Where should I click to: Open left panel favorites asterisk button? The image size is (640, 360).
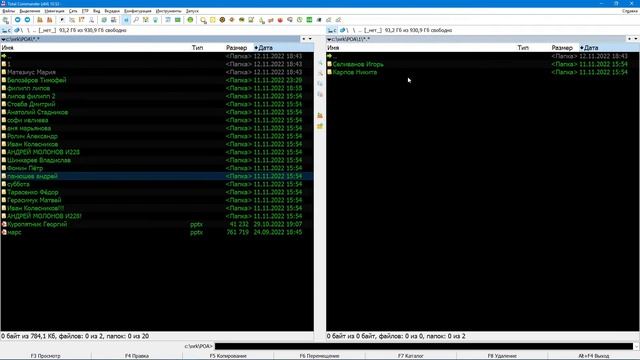coord(304,39)
